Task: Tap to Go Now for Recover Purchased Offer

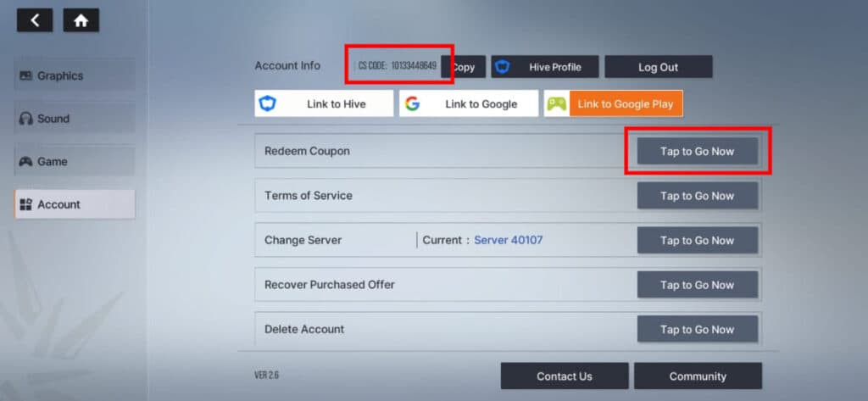Action: coord(697,285)
